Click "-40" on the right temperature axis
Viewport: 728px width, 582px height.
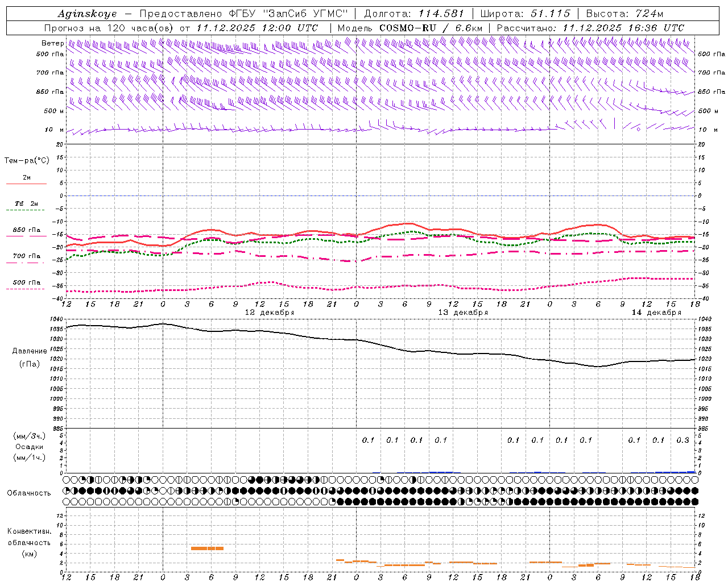[703, 298]
